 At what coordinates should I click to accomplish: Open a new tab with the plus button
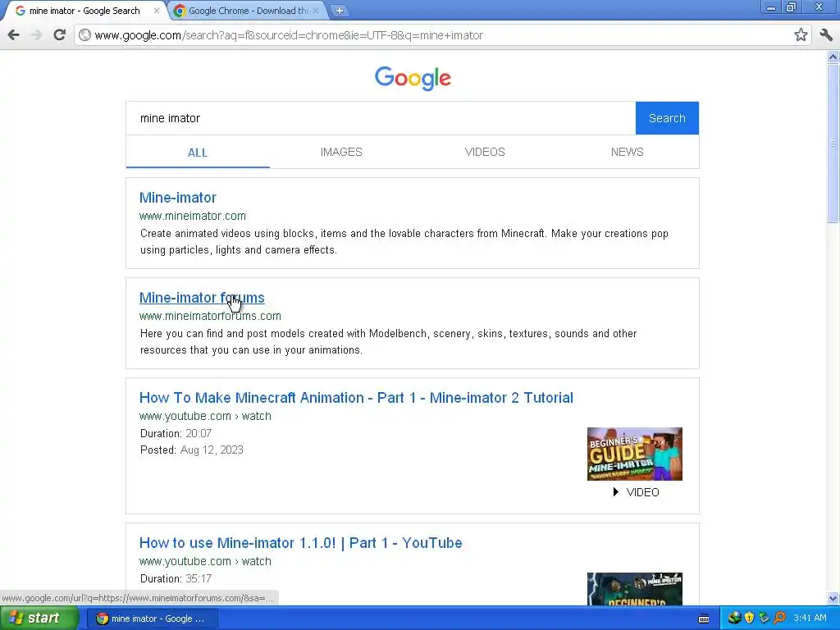[339, 11]
